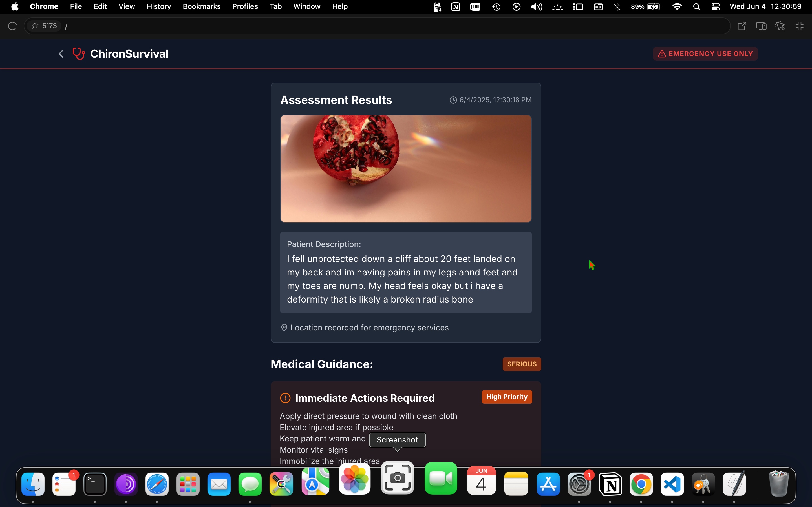
Task: Open Notion from the Dock
Action: click(x=610, y=484)
